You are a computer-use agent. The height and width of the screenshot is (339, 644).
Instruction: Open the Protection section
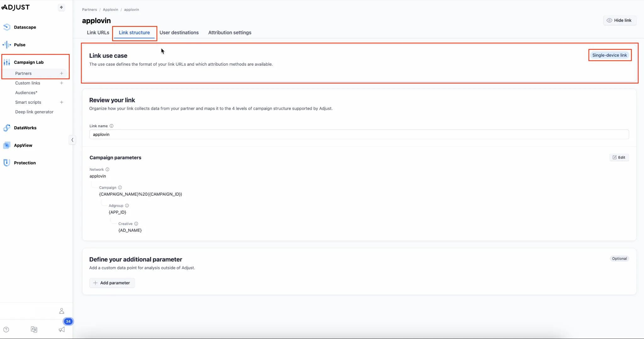pos(25,163)
